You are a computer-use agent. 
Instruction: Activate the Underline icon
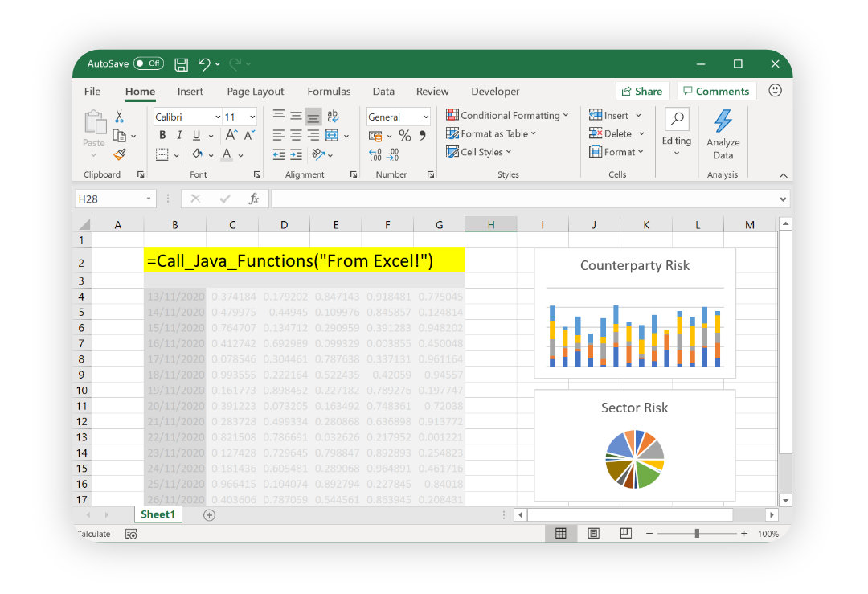tap(196, 135)
